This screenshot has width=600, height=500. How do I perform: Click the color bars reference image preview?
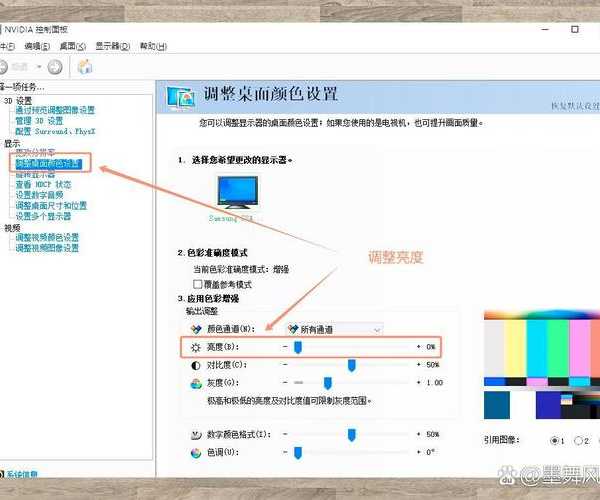point(542,365)
